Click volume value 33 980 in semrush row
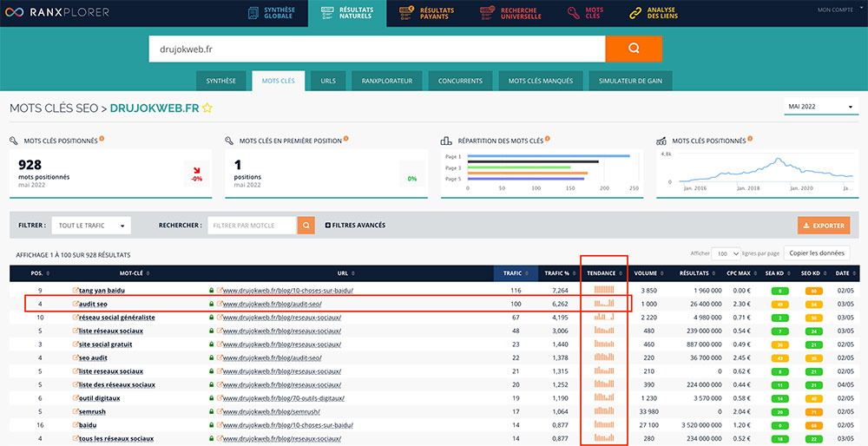 click(x=647, y=411)
